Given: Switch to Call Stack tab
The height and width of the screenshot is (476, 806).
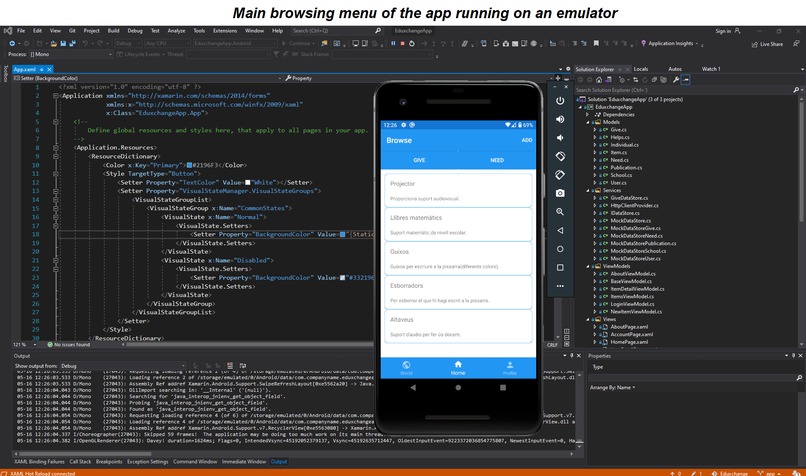Looking at the screenshot, I should point(80,462).
